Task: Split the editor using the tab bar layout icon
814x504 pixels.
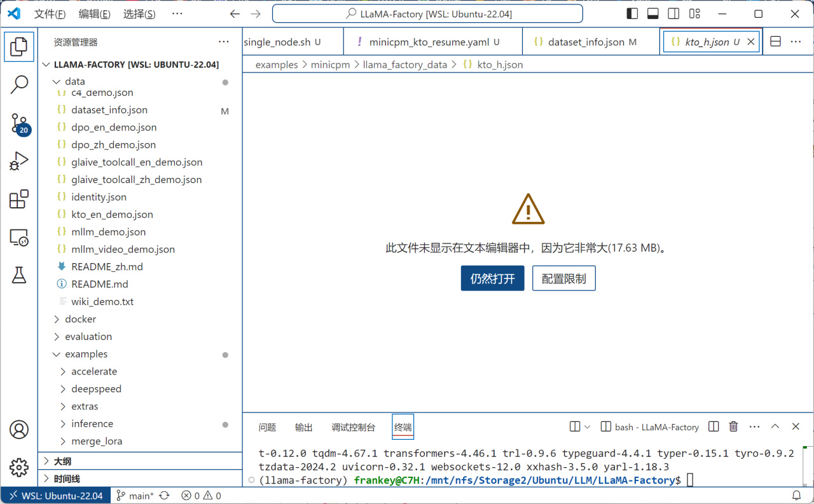Action: 775,41
